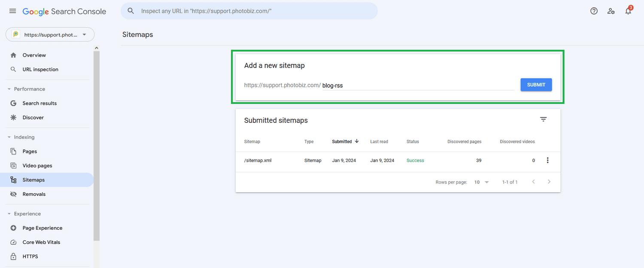Click the SUBMIT button for new sitemap

click(x=536, y=85)
